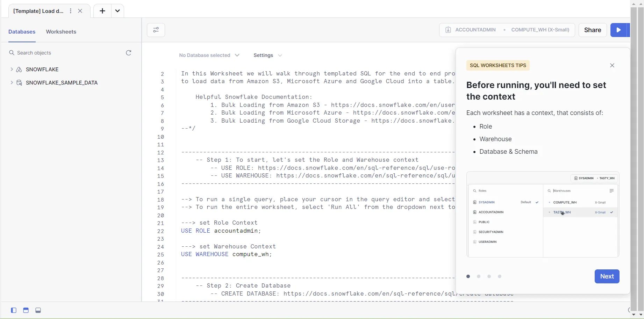Click the context tip illustration thumbnail
644x319 pixels.
pyautogui.click(x=543, y=215)
